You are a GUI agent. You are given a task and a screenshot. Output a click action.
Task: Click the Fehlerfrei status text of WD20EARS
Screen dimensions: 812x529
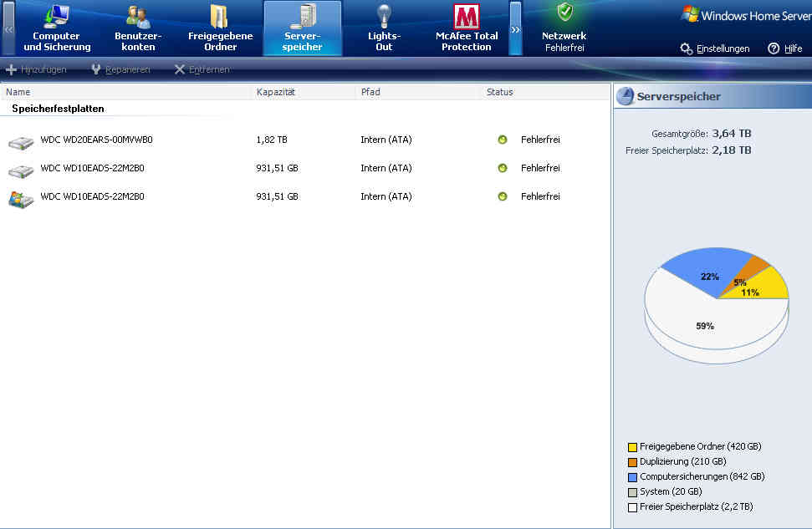click(540, 140)
